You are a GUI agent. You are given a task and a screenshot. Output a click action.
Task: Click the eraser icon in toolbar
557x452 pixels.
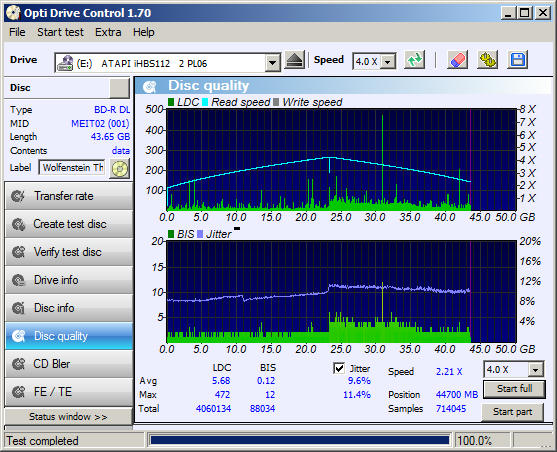click(457, 60)
